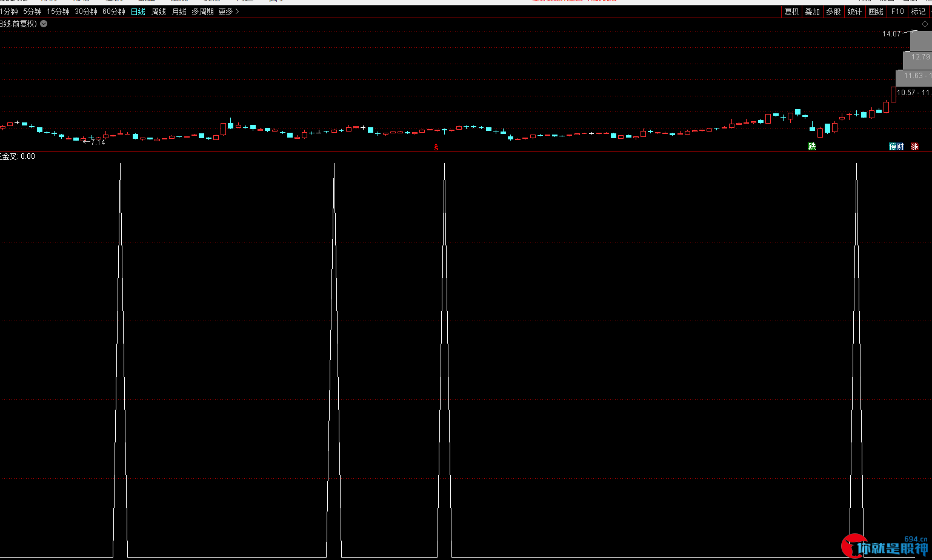932x560 pixels.
Task: Click the teal 停 marker icon
Action: (893, 146)
